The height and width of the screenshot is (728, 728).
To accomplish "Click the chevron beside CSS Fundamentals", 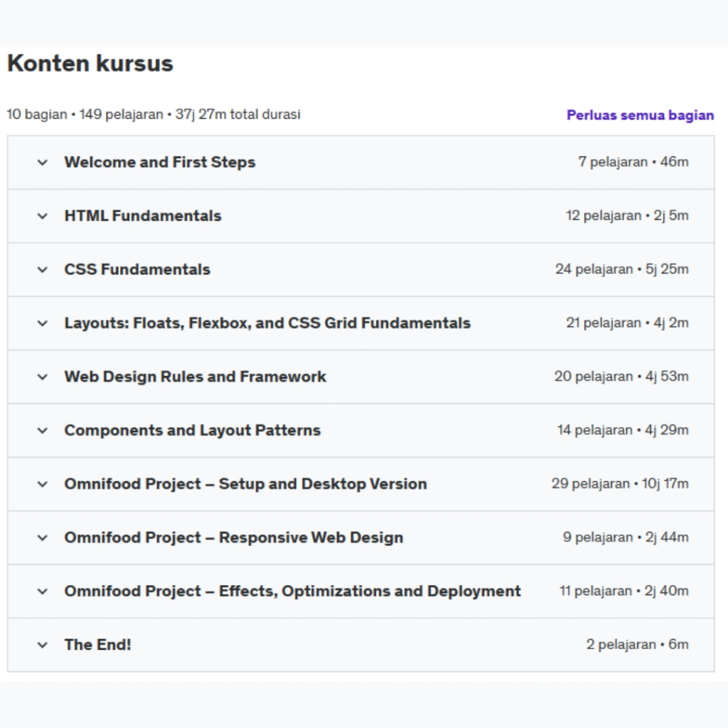I will 43,269.
